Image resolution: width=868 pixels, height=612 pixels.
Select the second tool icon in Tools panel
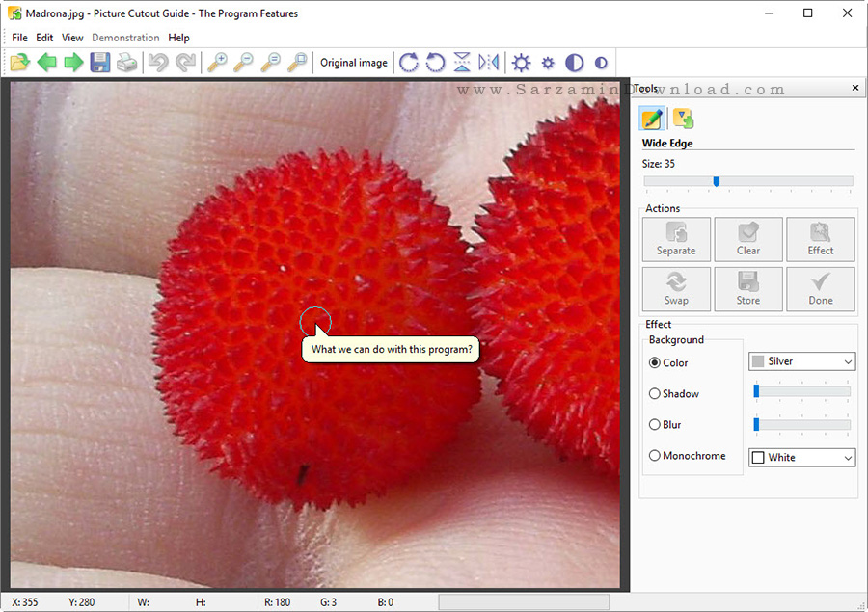(x=683, y=119)
